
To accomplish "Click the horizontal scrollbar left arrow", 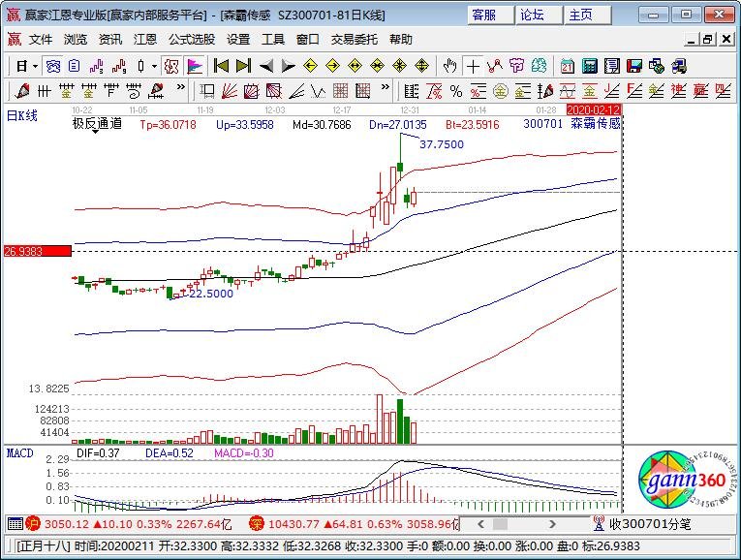I will pos(481,524).
